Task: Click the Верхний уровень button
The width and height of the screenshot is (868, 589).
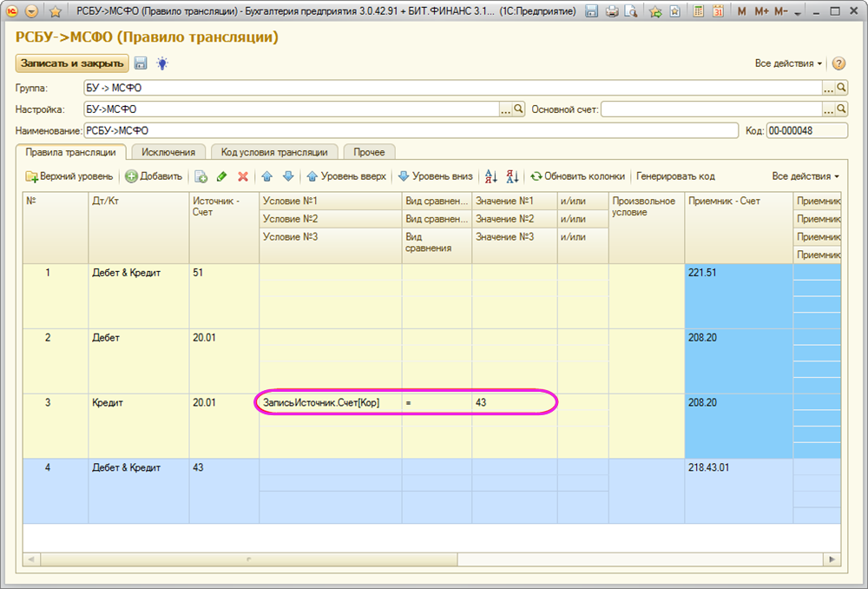Action: point(69,176)
